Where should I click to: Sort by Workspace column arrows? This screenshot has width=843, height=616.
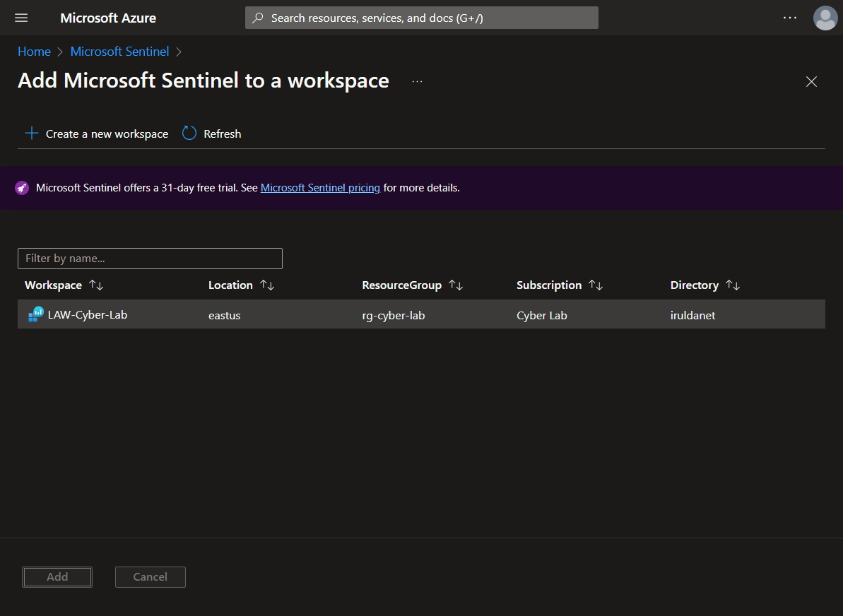[96, 285]
